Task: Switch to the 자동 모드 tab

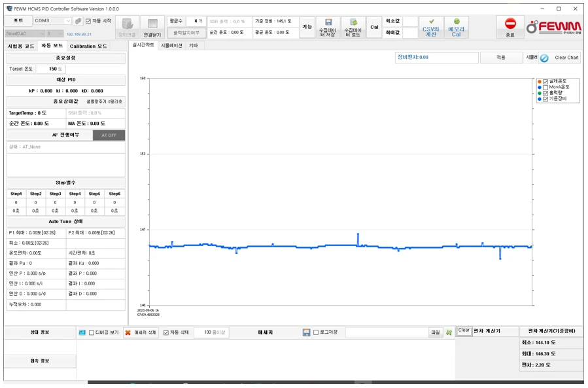Action: (x=52, y=46)
